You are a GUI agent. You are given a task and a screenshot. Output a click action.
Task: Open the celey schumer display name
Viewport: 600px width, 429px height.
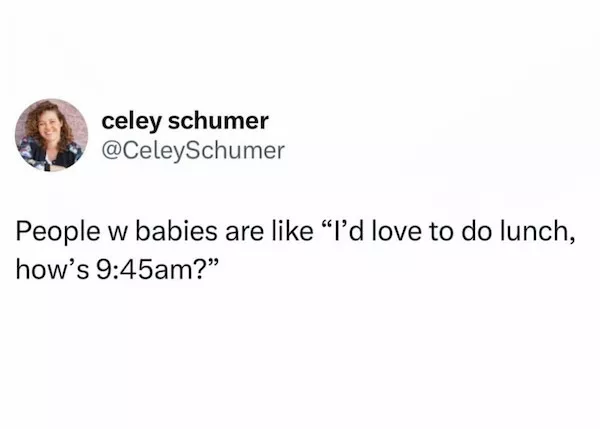[185, 122]
